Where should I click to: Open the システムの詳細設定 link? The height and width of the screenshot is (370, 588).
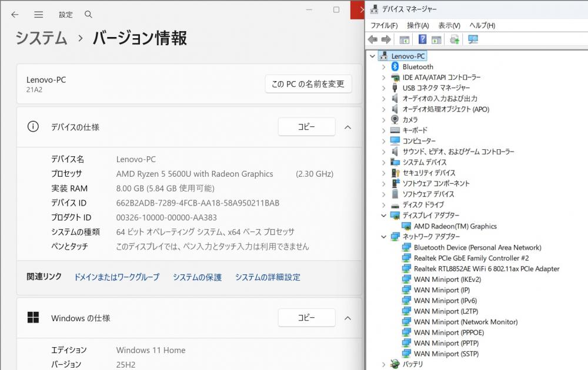click(x=268, y=277)
